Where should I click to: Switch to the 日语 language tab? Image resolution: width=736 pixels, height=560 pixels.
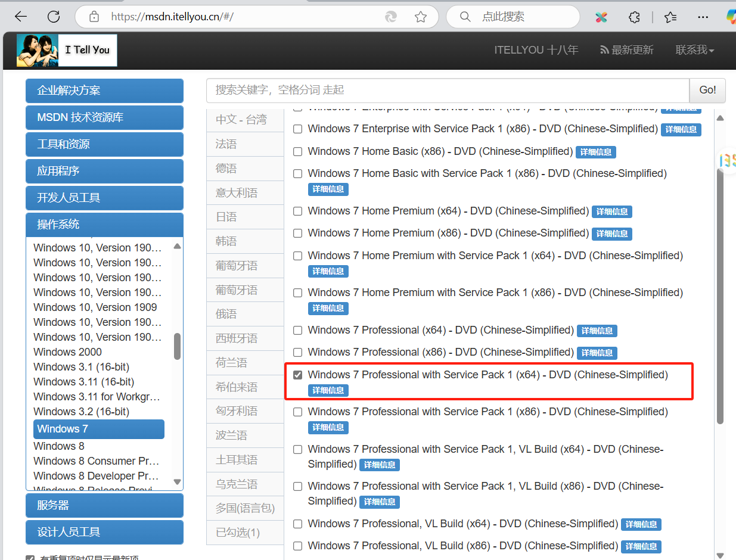[x=245, y=217]
